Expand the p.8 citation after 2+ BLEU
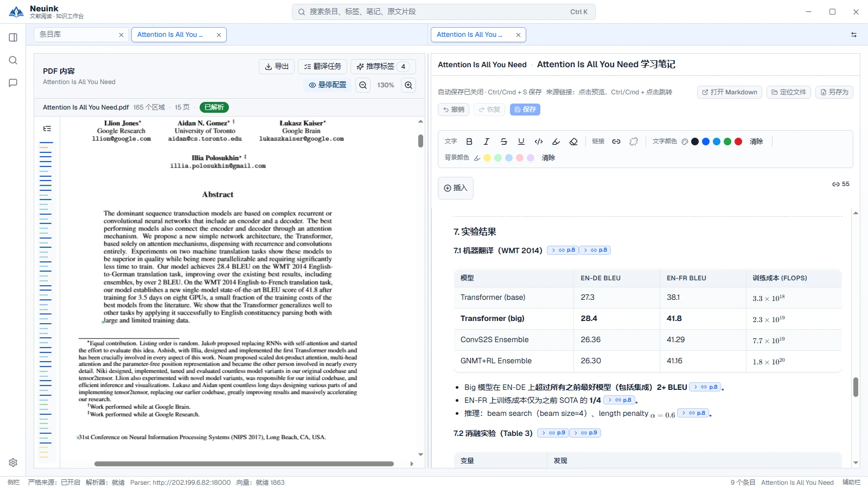This screenshot has height=488, width=868. 705,387
